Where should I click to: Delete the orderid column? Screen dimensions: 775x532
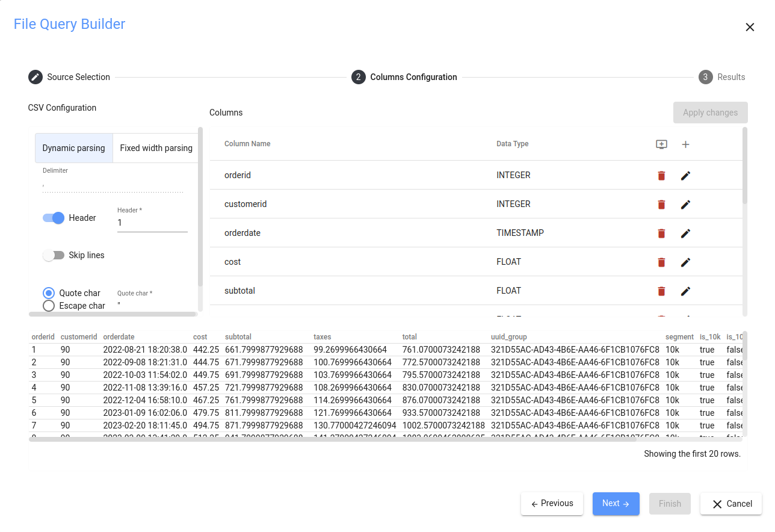pyautogui.click(x=661, y=176)
